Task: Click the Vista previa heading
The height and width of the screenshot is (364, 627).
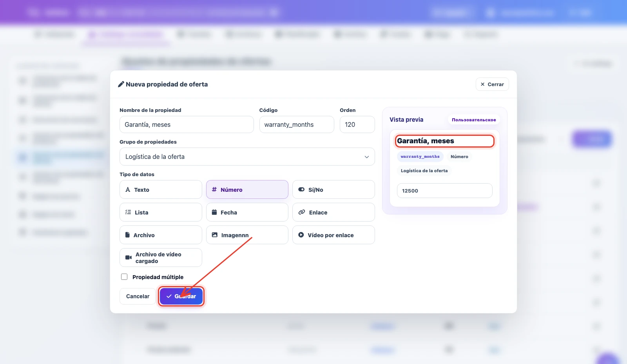Action: pyautogui.click(x=406, y=120)
